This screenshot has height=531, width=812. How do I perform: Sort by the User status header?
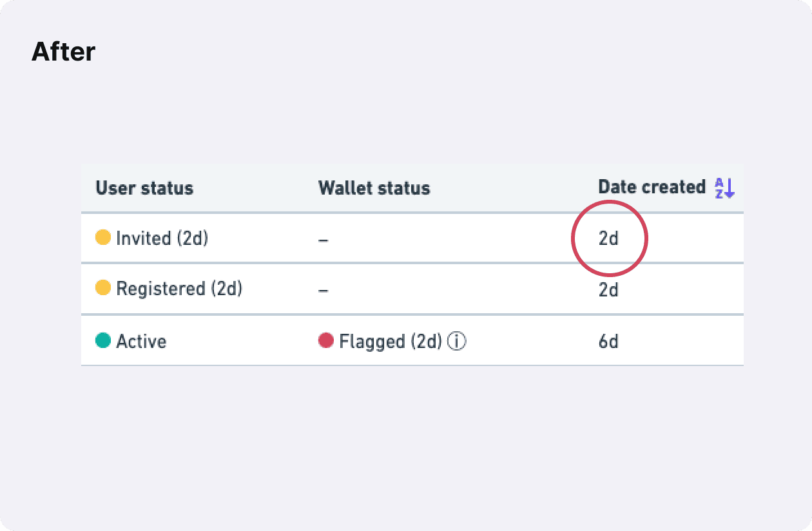click(144, 188)
